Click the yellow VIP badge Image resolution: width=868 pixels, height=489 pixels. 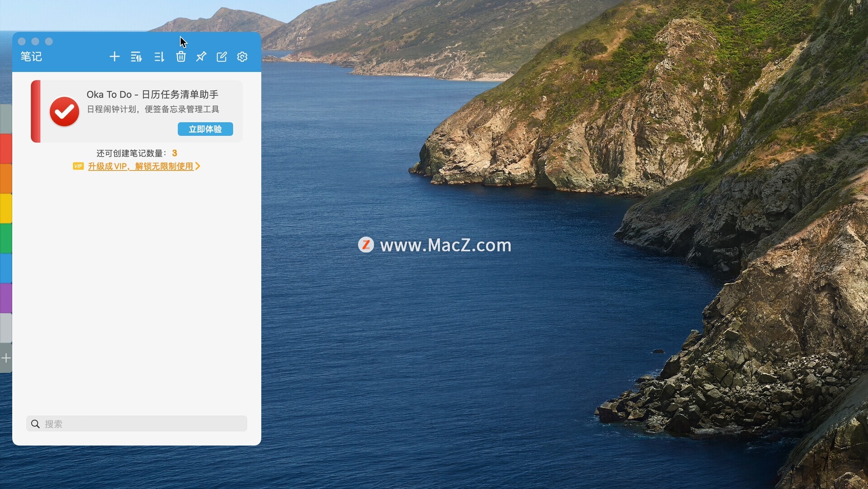[78, 166]
